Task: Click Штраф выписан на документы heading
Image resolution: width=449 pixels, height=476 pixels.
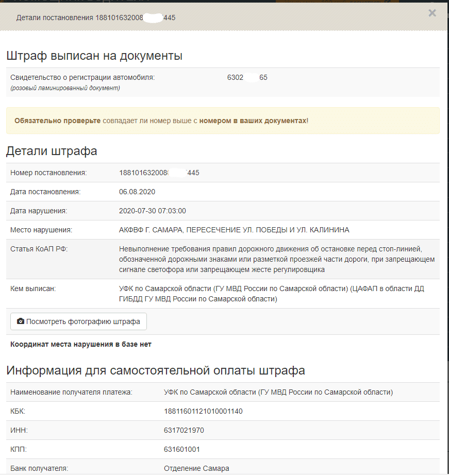Action: tap(94, 56)
